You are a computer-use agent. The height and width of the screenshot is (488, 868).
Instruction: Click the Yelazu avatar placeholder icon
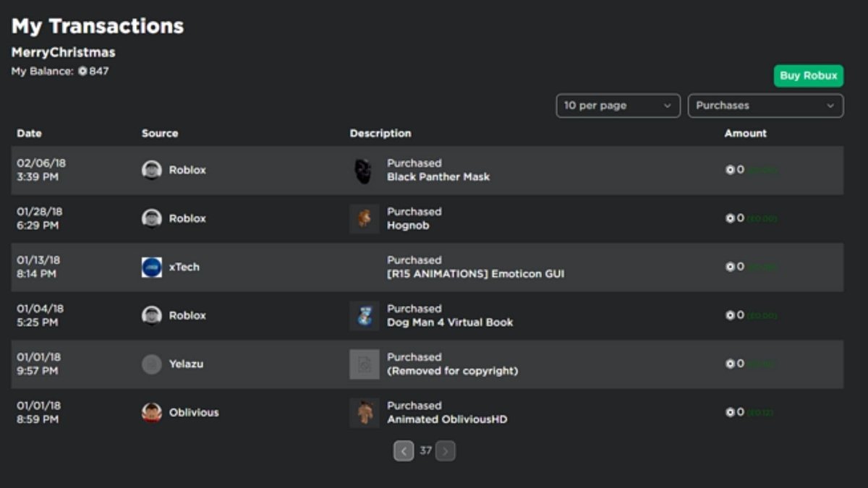(150, 363)
